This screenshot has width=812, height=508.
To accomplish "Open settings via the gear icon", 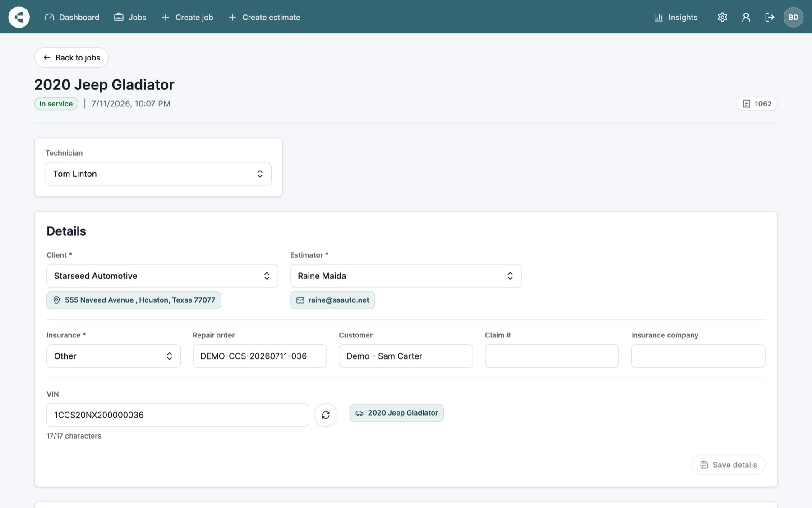I will point(722,17).
